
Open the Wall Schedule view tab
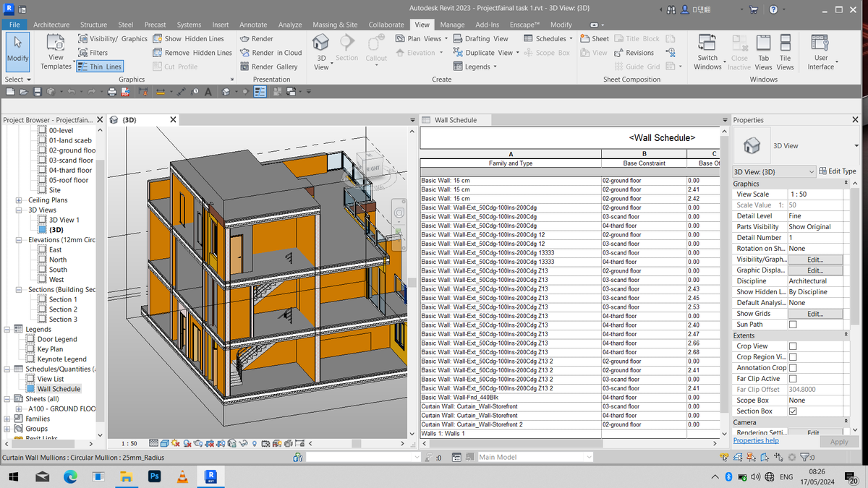coord(455,120)
